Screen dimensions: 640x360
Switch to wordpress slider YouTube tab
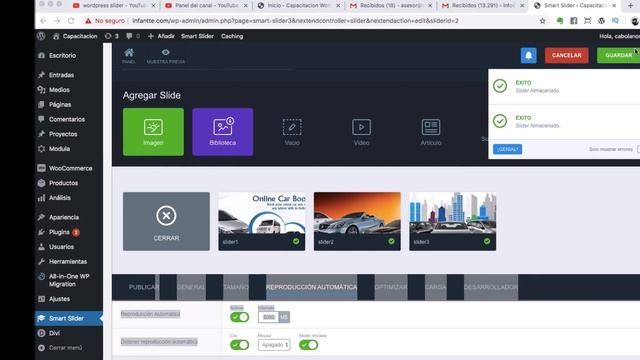tap(115, 6)
